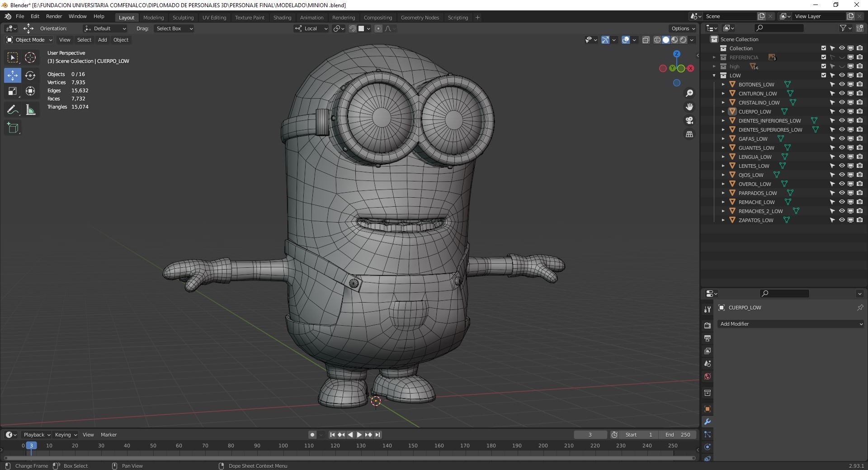Select the Add Cube tool
The image size is (868, 470).
[x=12, y=128]
